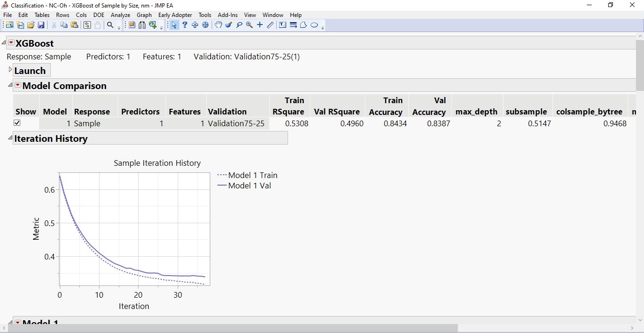Open the XGBoost red triangle menu
The height and width of the screenshot is (333, 644).
click(11, 43)
